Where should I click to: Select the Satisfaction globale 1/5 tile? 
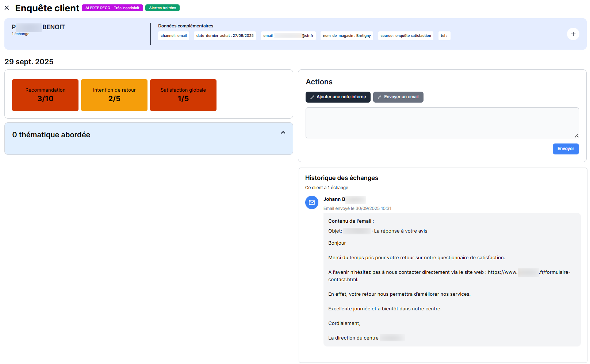tap(183, 95)
